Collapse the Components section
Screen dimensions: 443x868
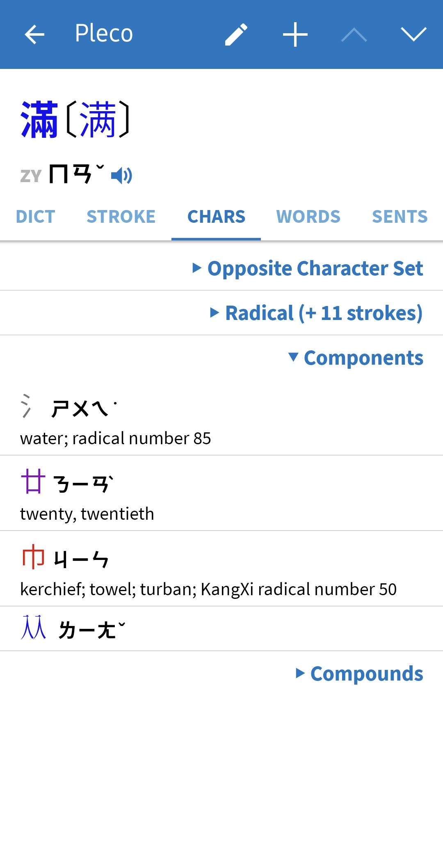point(356,358)
